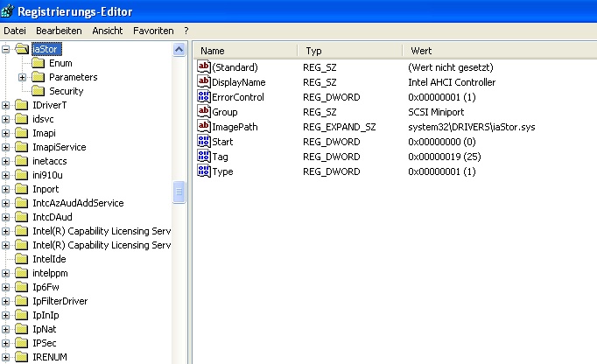Open the Bearbeiten menu

(x=59, y=31)
